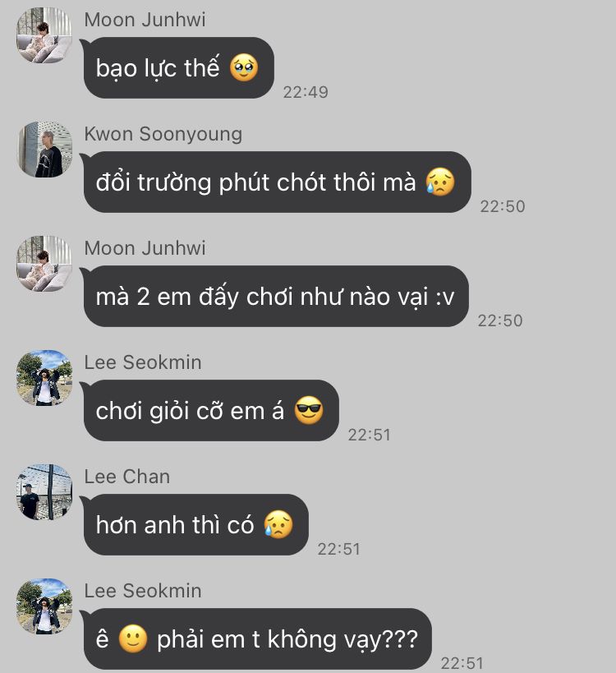Screen dimensions: 616x673
Task: Tap Moon Junhwi's avatar on first message
Action: point(44,35)
